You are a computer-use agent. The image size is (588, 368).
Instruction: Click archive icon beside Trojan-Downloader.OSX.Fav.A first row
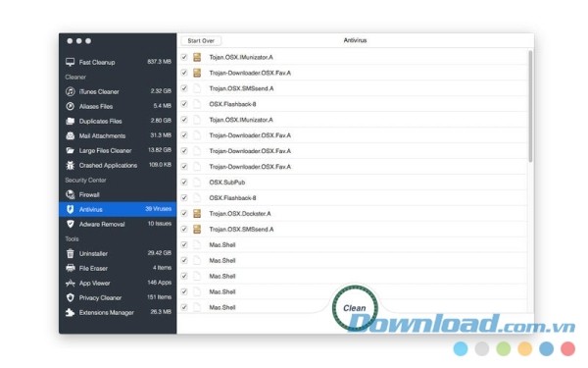click(197, 73)
